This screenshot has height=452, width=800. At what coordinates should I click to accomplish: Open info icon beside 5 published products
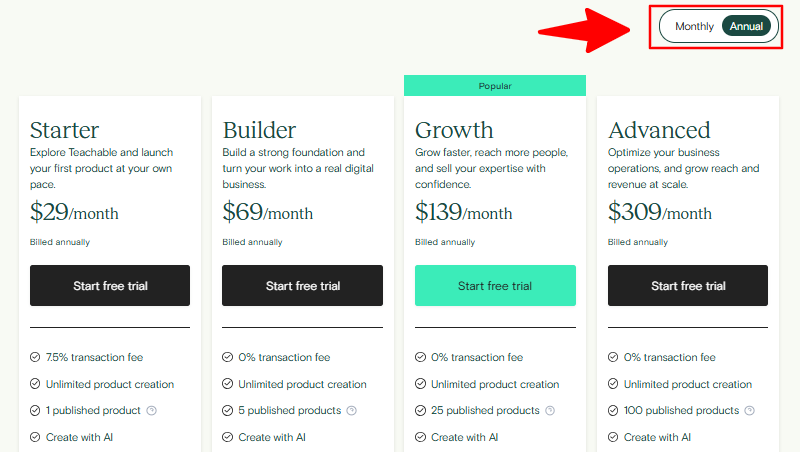pos(352,411)
